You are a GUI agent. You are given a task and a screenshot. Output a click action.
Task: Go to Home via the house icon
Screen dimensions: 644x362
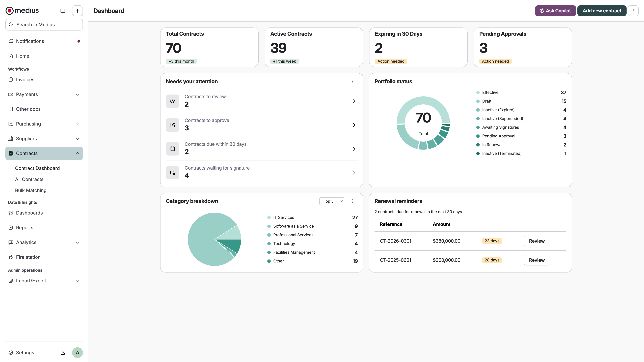[x=11, y=56]
